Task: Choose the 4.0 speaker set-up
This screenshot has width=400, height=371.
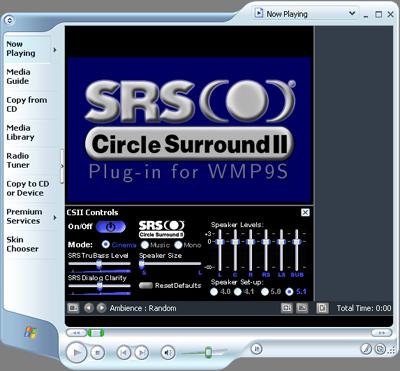Action: point(214,292)
